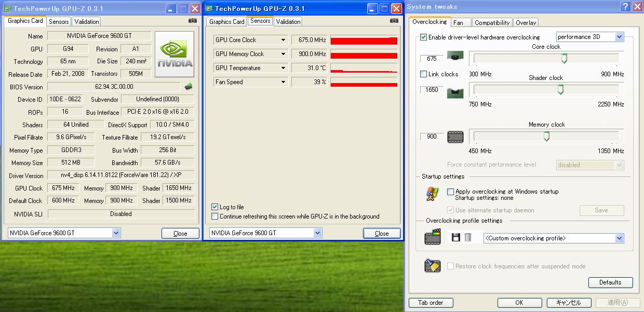Click the Core clock slider handle
Screen dimensions: 644x312
pyautogui.click(x=564, y=58)
